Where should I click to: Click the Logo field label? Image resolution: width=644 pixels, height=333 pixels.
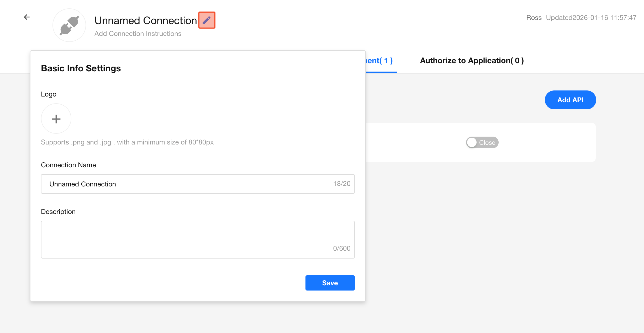[x=49, y=94]
